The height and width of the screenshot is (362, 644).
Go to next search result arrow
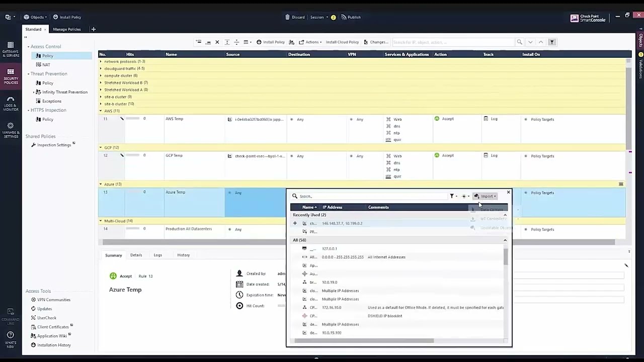point(530,42)
